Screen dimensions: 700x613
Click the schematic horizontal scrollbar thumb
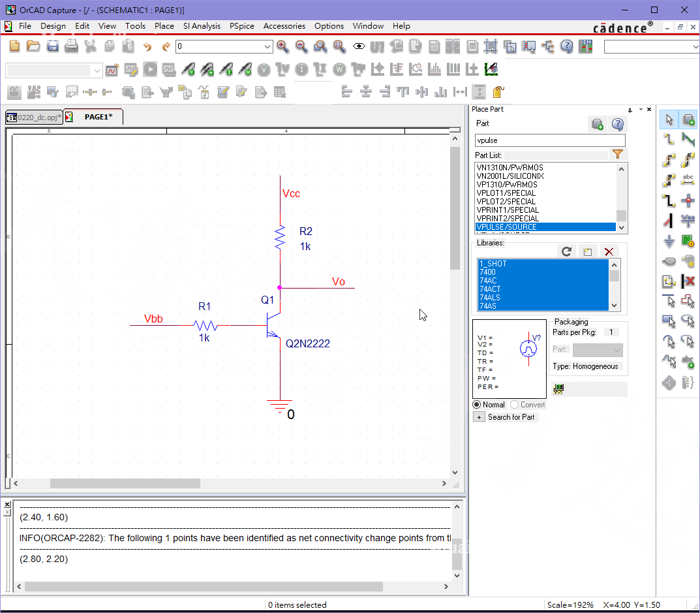pyautogui.click(x=125, y=484)
